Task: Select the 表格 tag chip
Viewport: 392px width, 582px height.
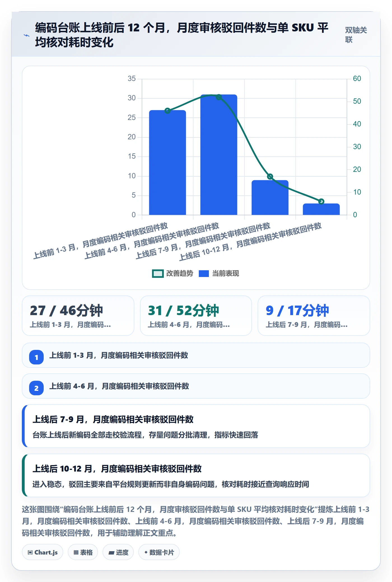Action: [x=83, y=552]
